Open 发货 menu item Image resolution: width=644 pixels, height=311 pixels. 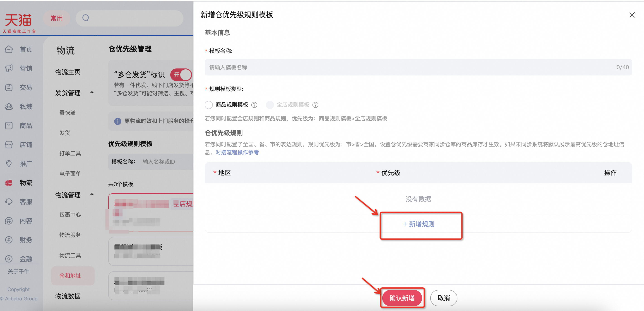(x=65, y=133)
